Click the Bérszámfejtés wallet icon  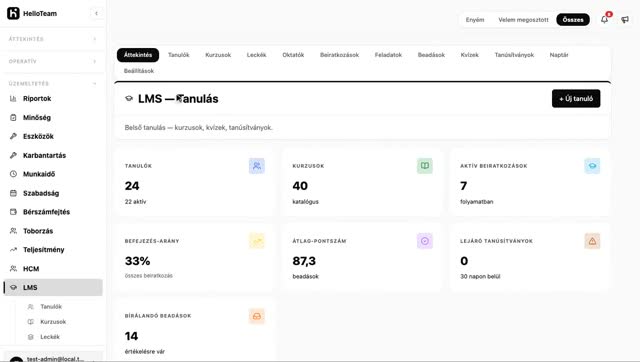point(13,212)
